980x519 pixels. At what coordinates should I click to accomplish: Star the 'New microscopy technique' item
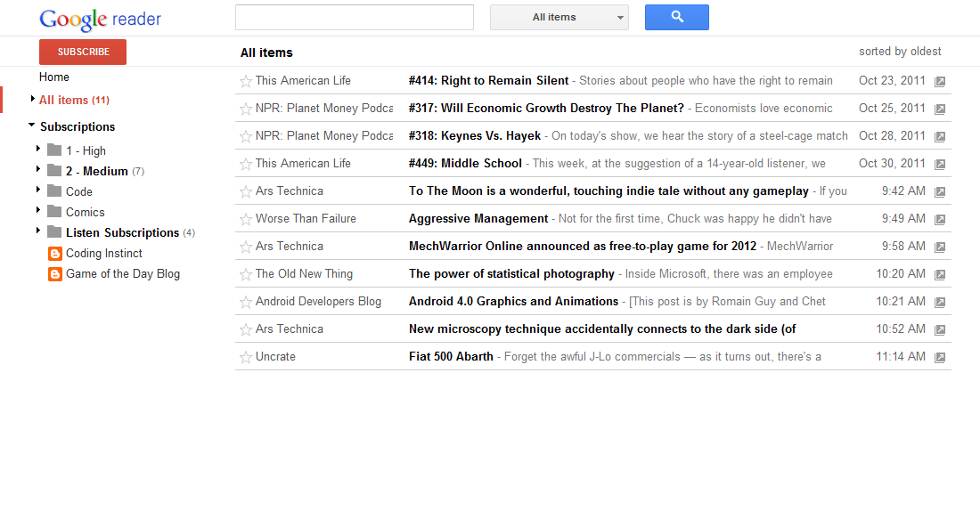coord(246,329)
